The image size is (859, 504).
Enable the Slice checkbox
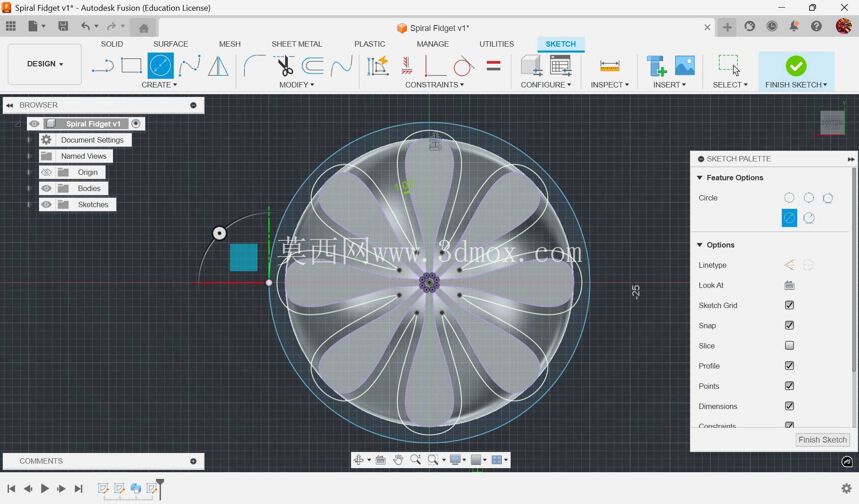(790, 346)
